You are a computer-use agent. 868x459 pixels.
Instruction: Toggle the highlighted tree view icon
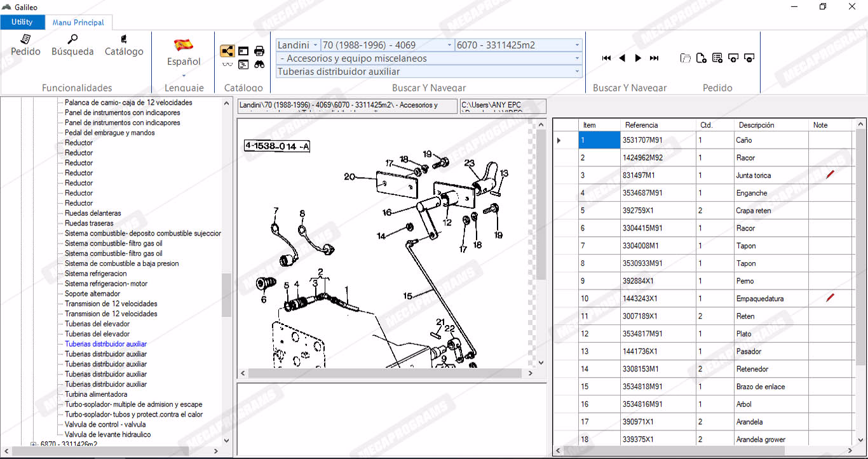click(x=227, y=51)
